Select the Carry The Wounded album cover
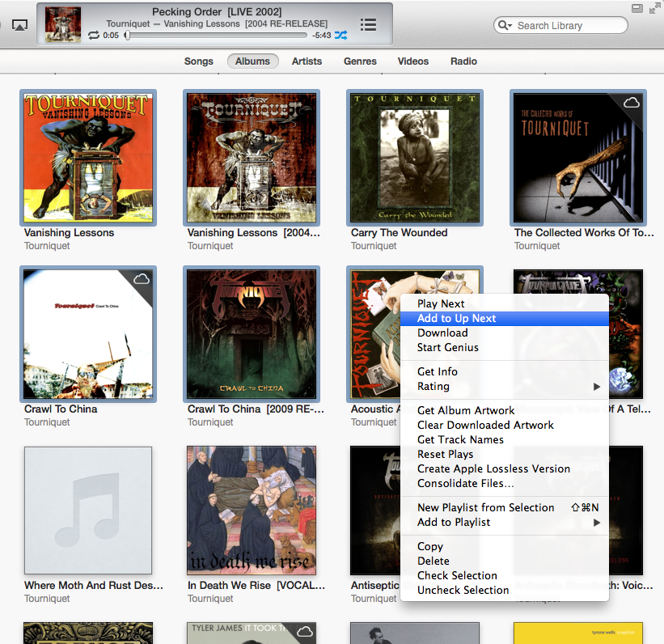 coord(415,158)
